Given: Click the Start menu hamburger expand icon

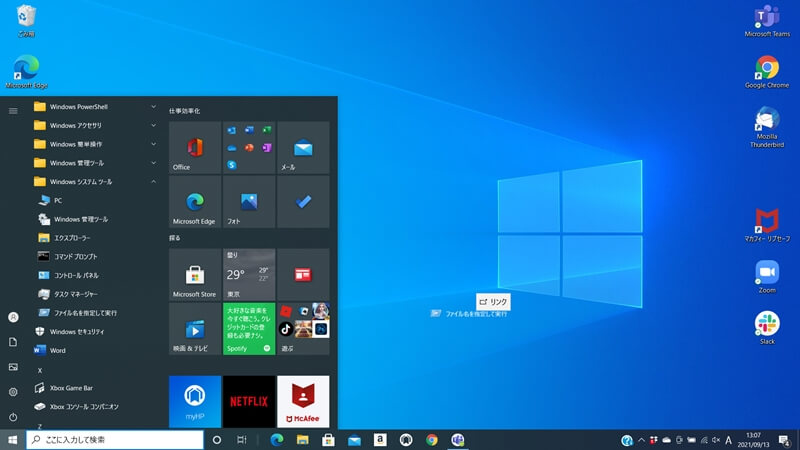Looking at the screenshot, I should coord(13,111).
